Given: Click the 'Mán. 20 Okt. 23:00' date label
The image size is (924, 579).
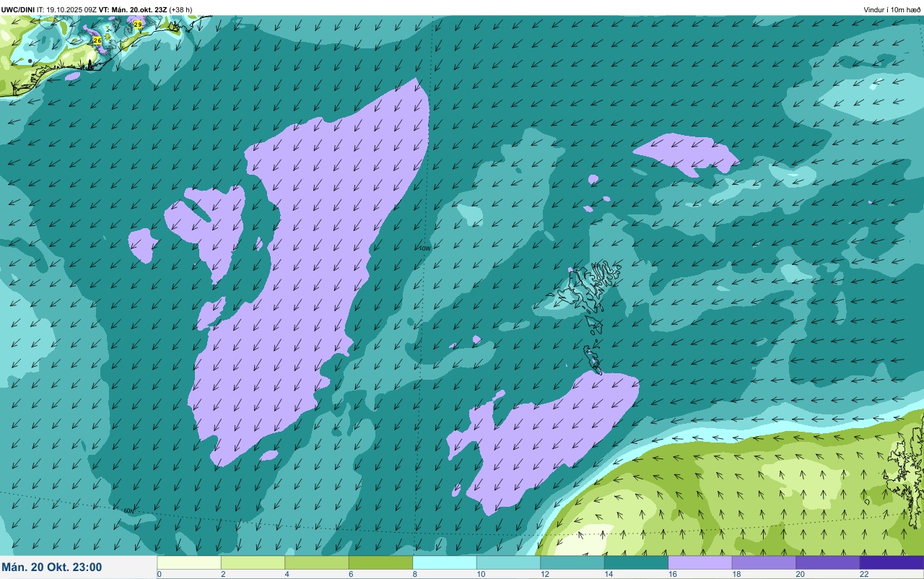Looking at the screenshot, I should (x=52, y=567).
